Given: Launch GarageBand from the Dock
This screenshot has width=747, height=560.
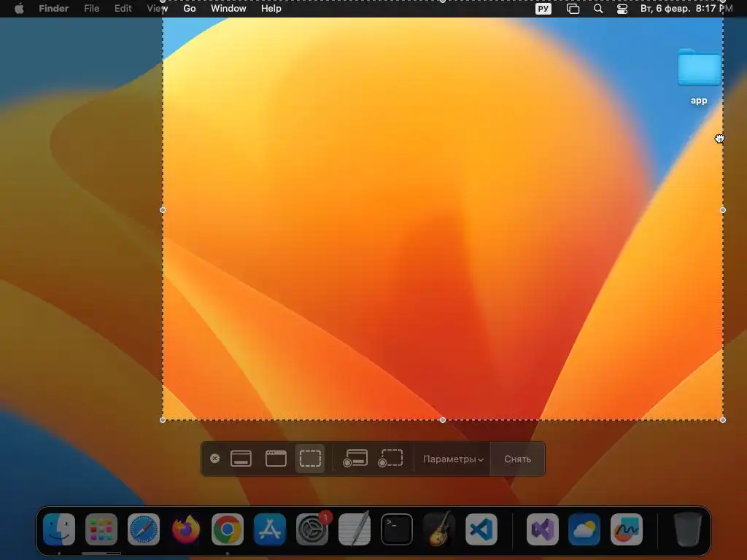Looking at the screenshot, I should (x=438, y=529).
